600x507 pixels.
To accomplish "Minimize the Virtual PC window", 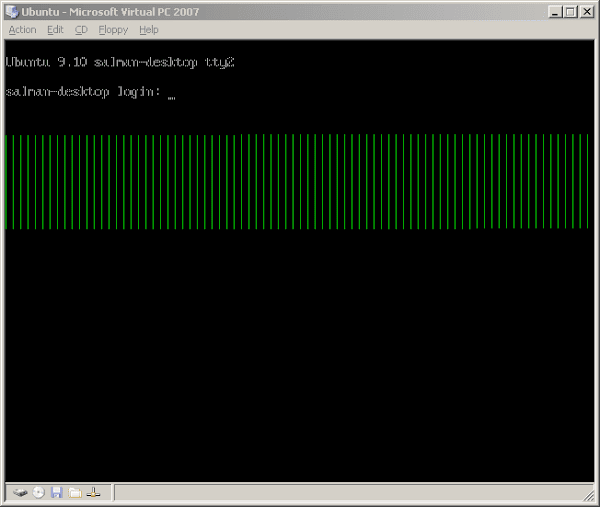I will 555,12.
